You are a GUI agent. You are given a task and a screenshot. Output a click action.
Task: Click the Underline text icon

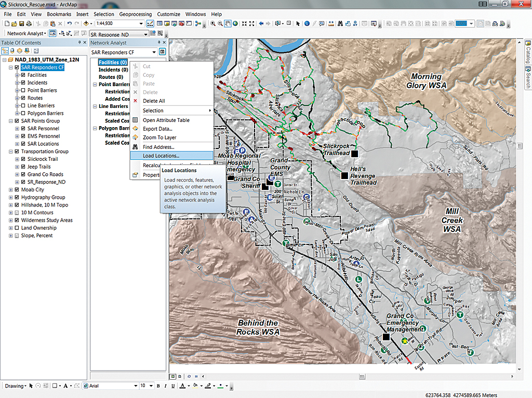(173, 386)
